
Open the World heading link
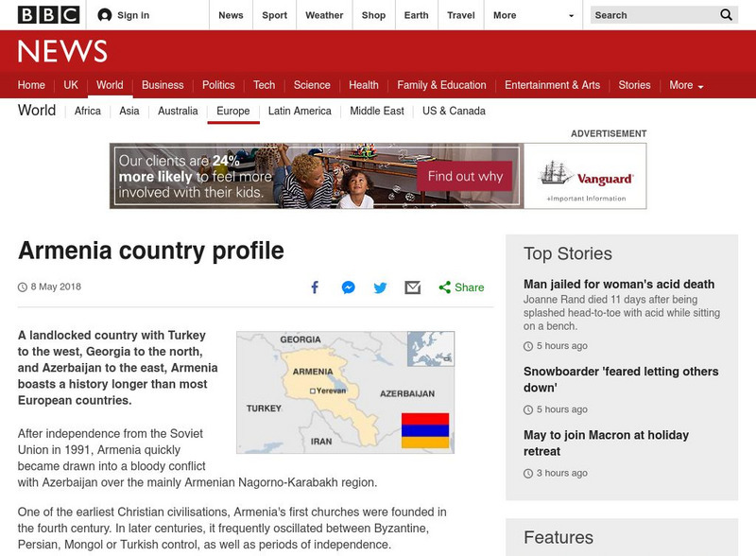point(37,110)
